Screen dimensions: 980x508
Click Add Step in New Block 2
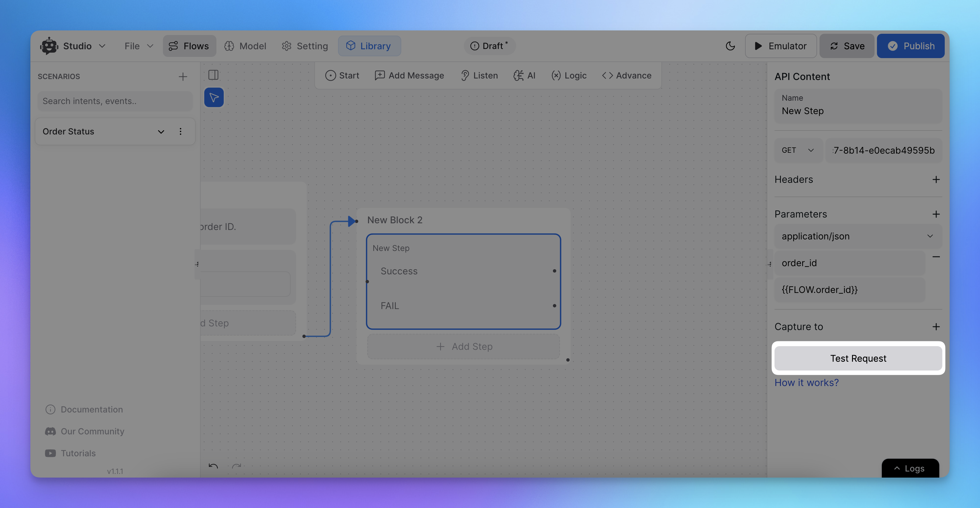click(x=463, y=346)
